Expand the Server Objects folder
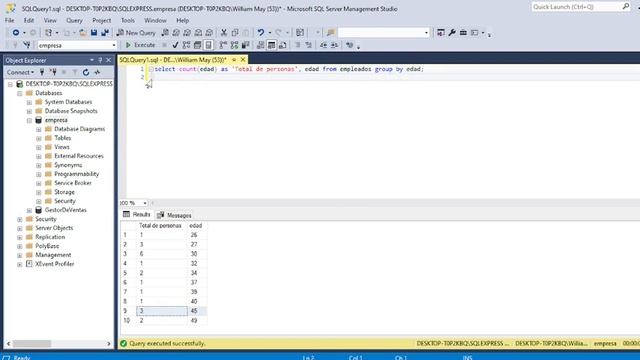Viewport: 640px width, 360px height. (20, 229)
